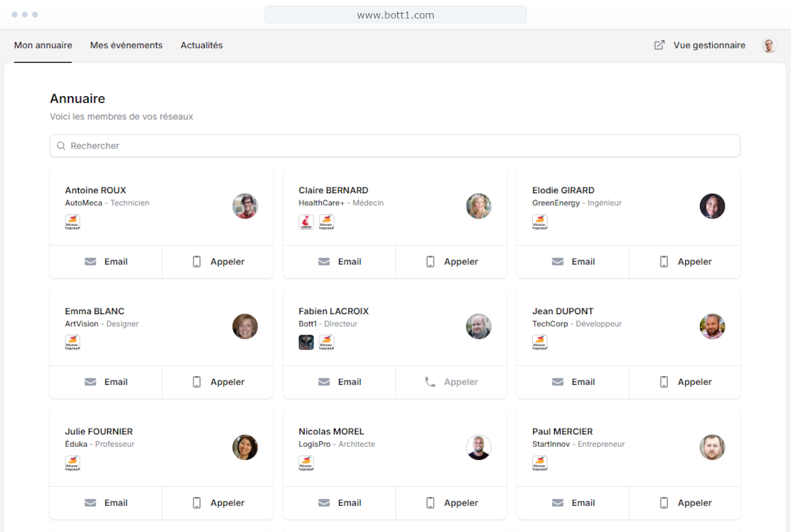The height and width of the screenshot is (532, 791).
Task: Send an email to Antoine ROUX
Action: (106, 262)
